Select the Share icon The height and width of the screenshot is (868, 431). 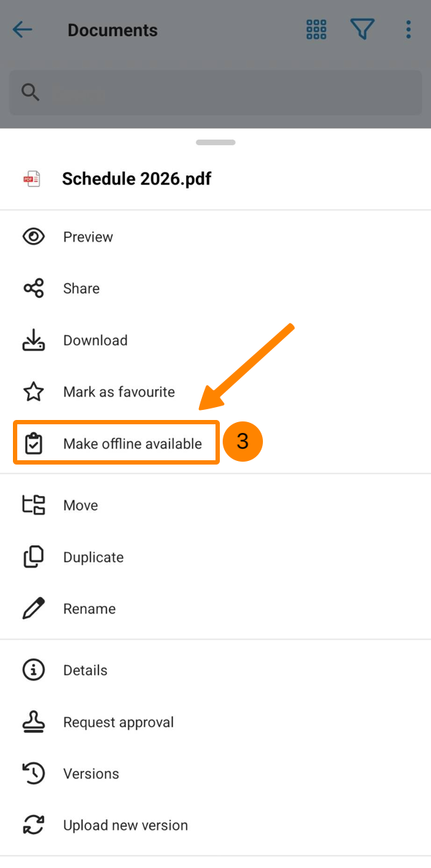[33, 288]
